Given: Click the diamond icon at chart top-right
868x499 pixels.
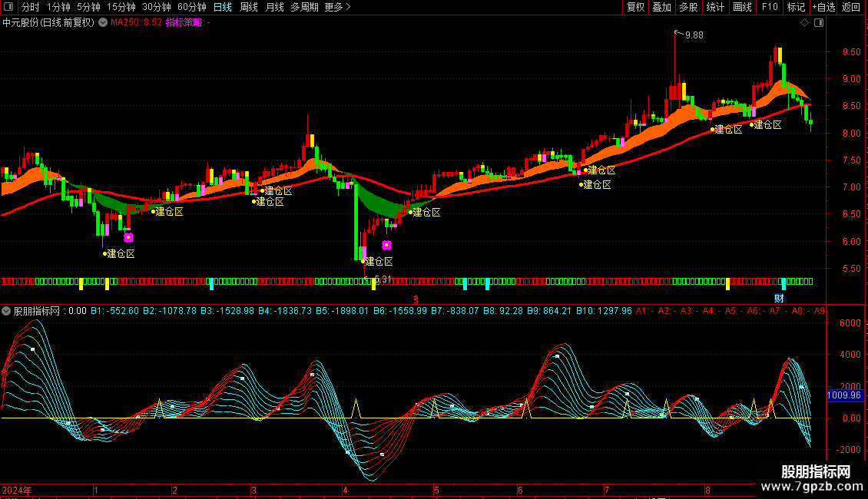Looking at the screenshot, I should pyautogui.click(x=805, y=23).
